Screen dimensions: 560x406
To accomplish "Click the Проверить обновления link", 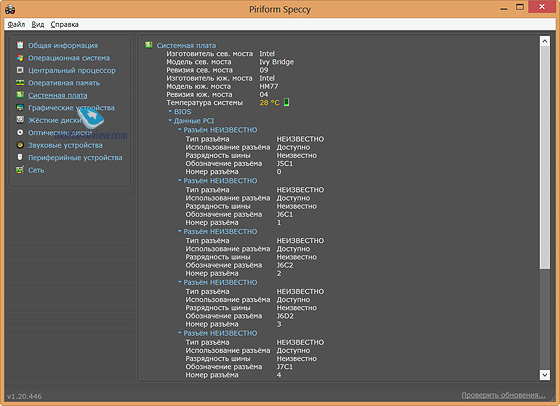I will [503, 395].
